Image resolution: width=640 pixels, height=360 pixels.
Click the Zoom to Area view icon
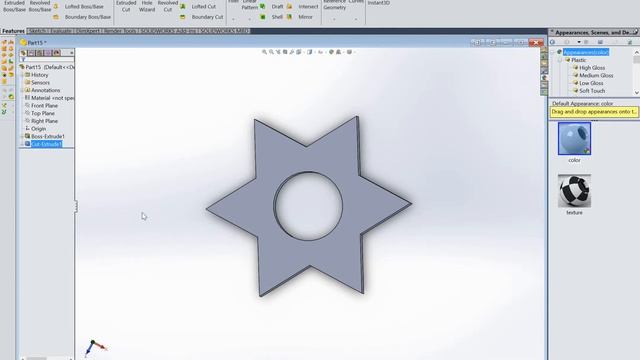(271, 52)
